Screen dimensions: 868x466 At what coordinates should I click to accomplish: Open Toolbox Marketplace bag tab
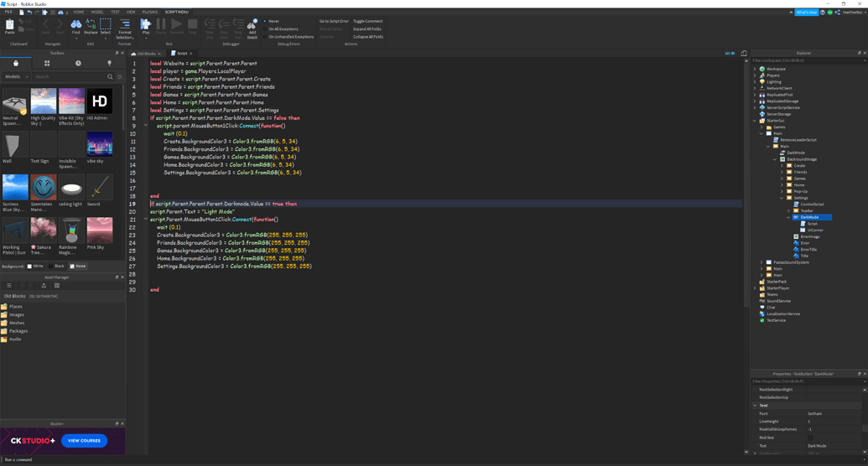(x=15, y=63)
